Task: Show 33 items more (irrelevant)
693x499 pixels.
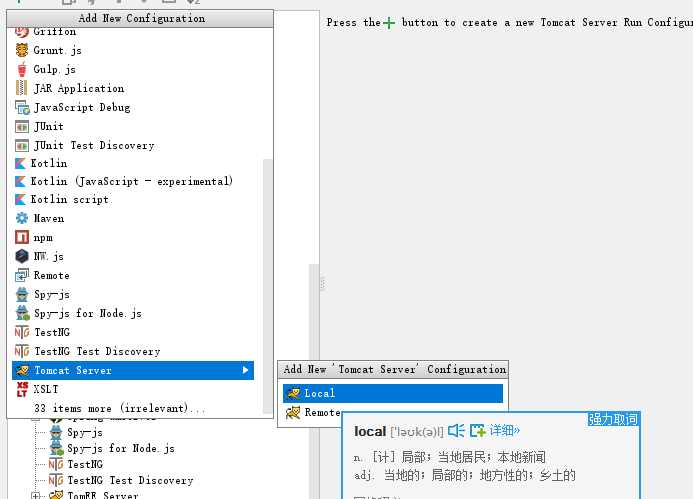Action: click(119, 408)
